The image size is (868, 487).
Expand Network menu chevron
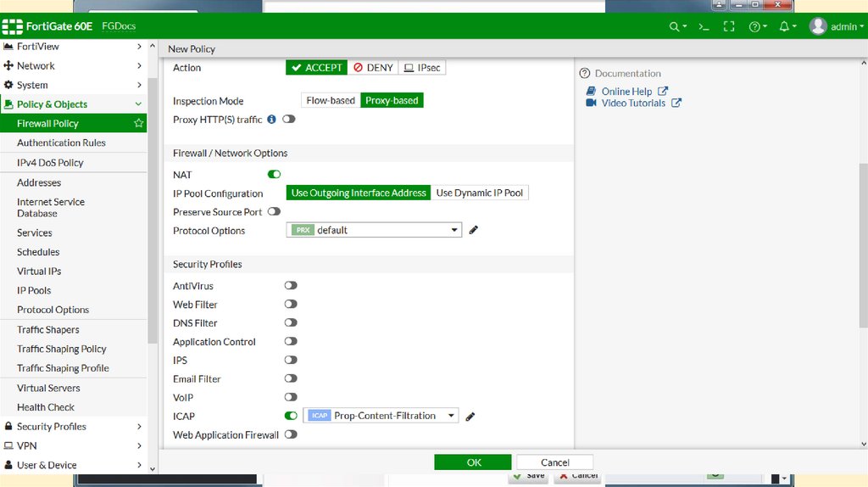coord(139,65)
